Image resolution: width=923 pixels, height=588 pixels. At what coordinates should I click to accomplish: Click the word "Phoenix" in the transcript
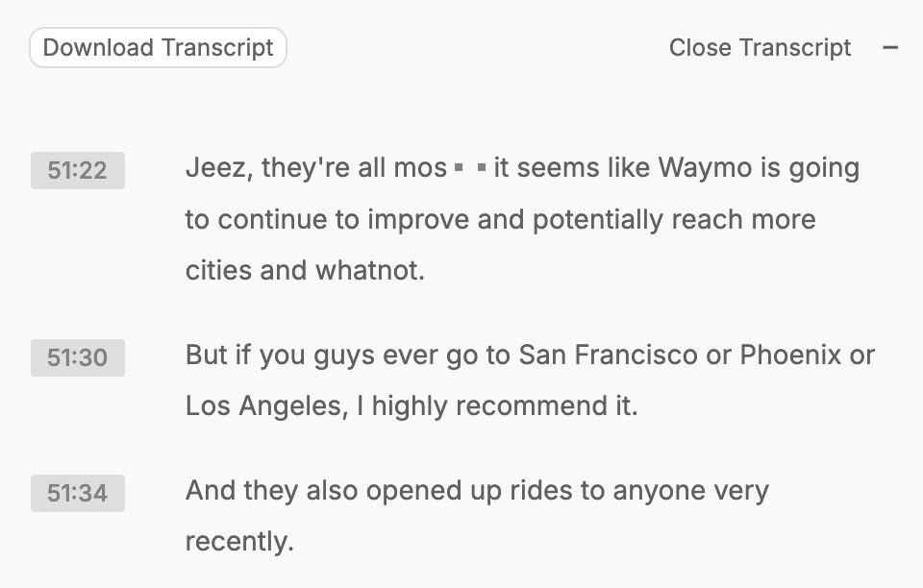(790, 355)
